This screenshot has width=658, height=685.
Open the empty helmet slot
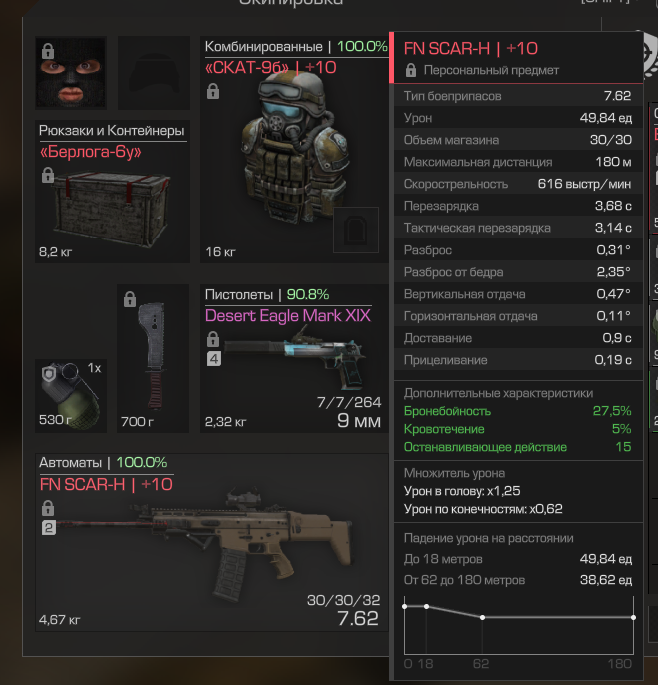click(x=154, y=73)
